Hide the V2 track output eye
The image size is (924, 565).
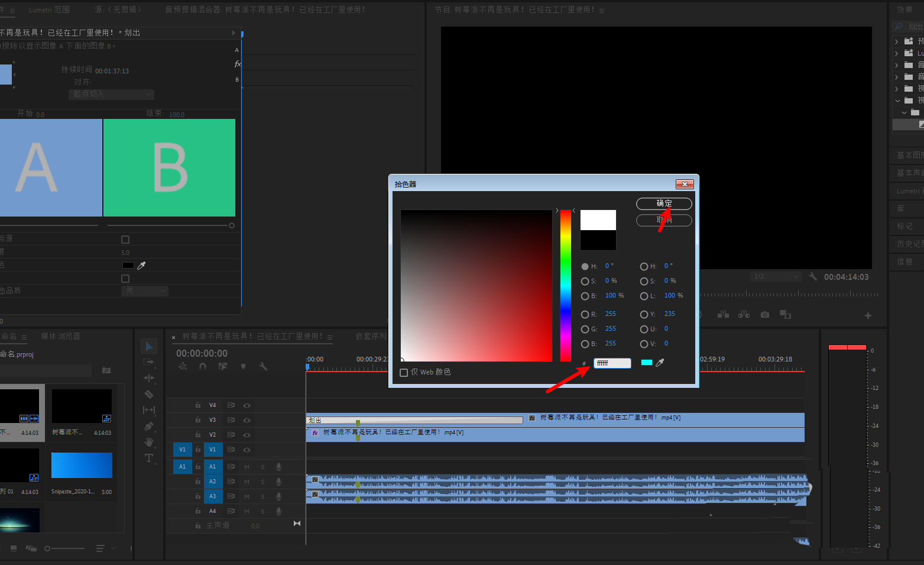[247, 435]
